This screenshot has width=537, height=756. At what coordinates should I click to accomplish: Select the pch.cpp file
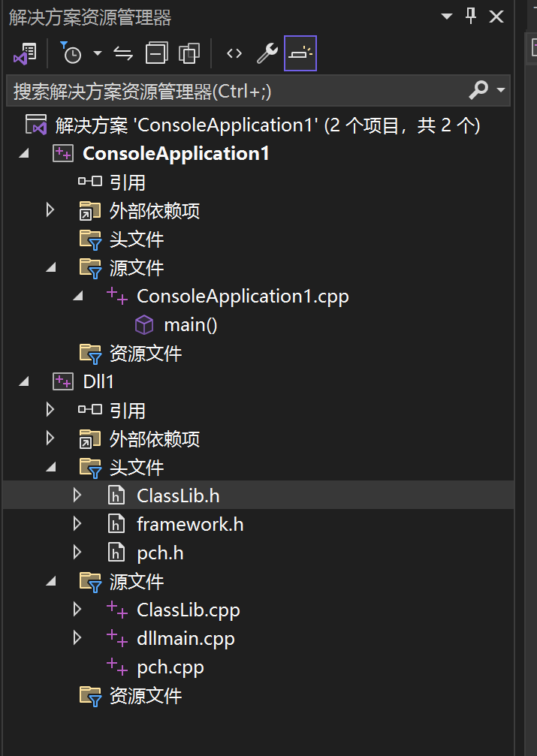tap(170, 667)
